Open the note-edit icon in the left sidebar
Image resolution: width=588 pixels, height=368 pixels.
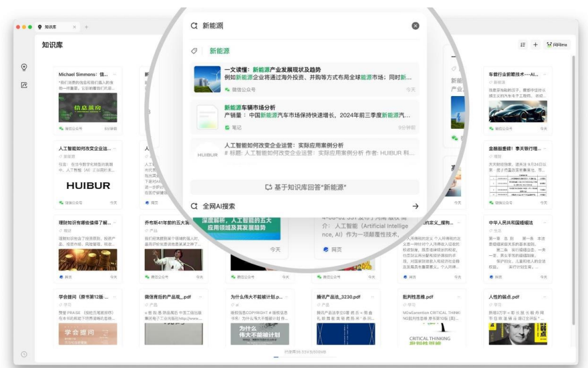click(24, 85)
